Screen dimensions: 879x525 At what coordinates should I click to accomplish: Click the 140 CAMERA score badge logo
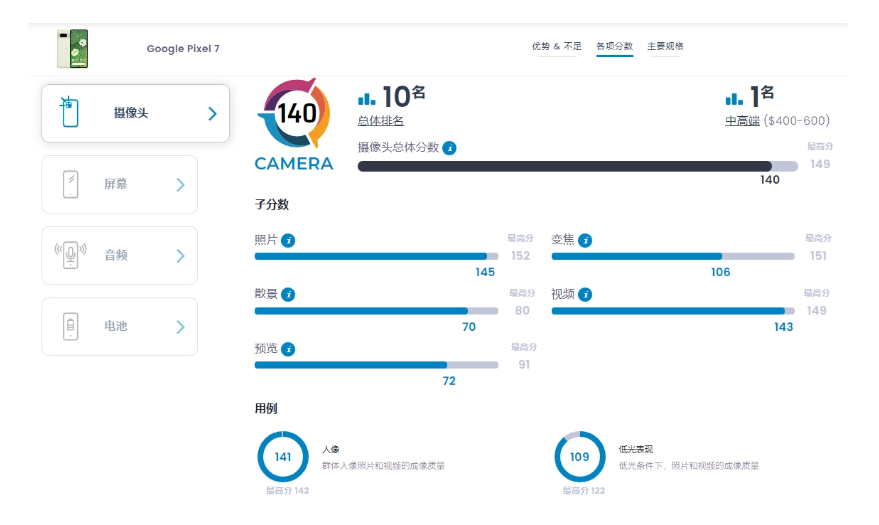(294, 124)
